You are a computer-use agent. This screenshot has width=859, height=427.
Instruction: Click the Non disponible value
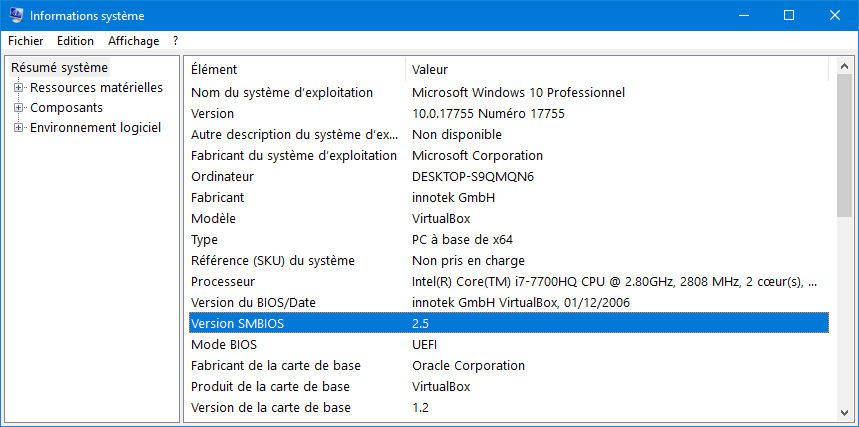457,135
